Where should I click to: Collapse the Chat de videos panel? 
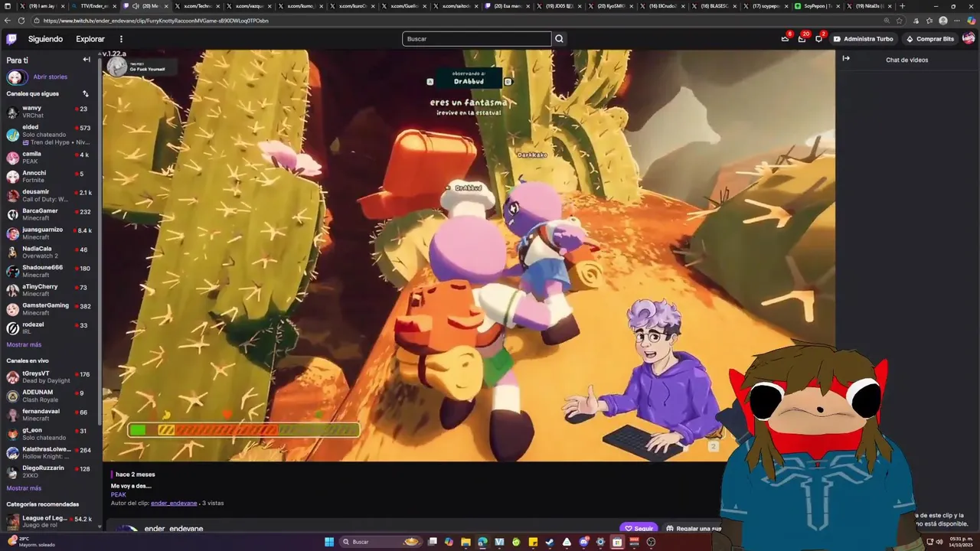[846, 58]
